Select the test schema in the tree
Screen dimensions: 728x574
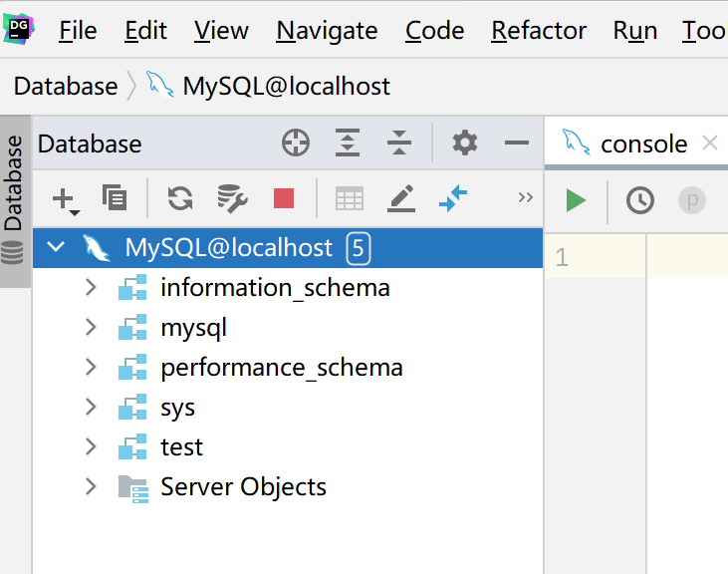181,447
